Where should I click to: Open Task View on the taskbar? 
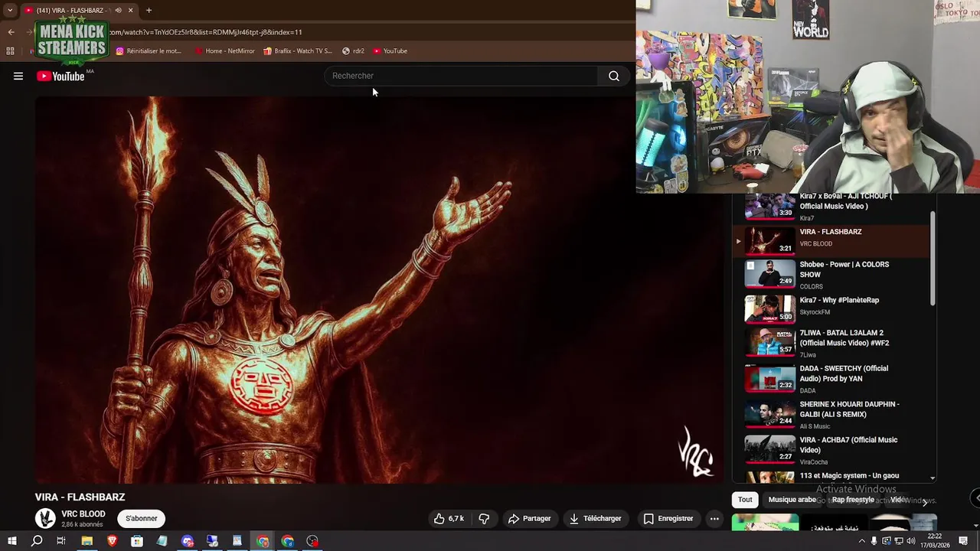click(x=61, y=541)
